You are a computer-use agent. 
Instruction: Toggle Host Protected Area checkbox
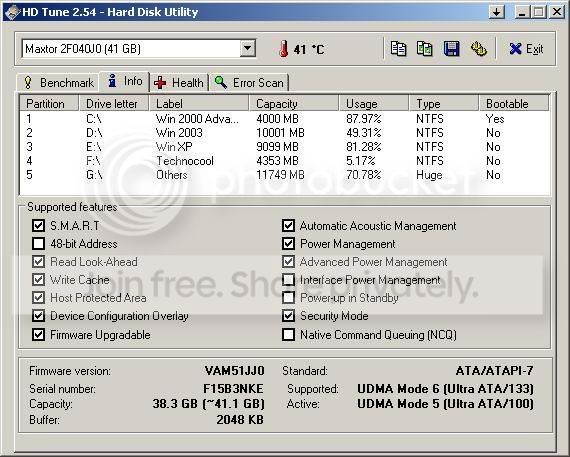tap(38, 298)
